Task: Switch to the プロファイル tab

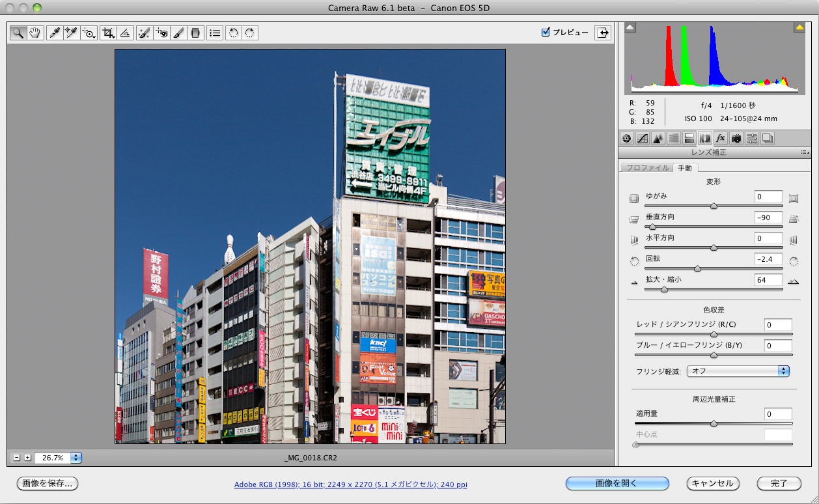Action: point(647,167)
